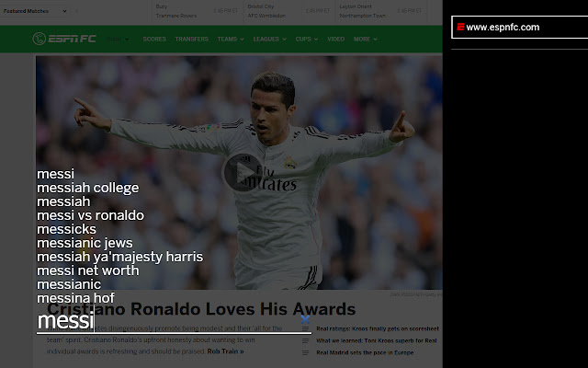Click the www.espnfc.com site box
588x368 pixels.
519,27
